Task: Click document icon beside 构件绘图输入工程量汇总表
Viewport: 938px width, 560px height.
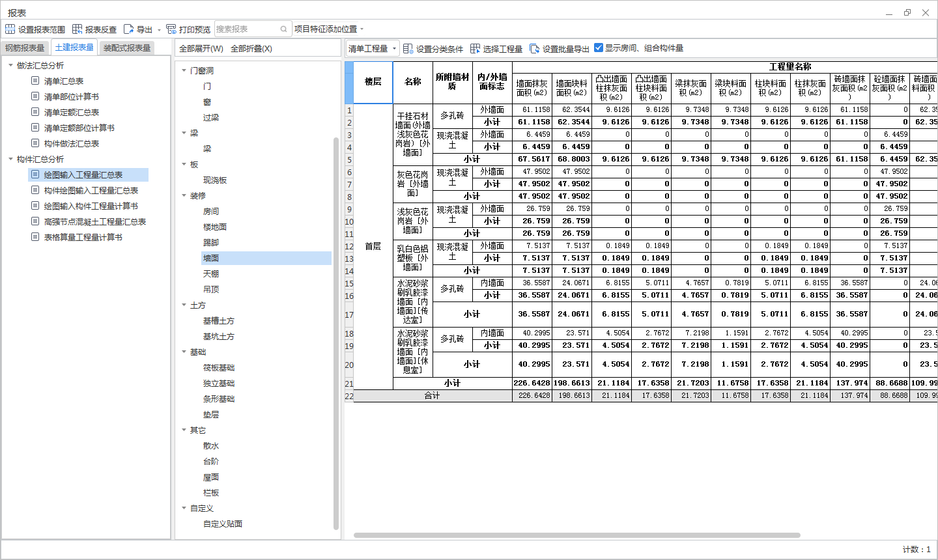Action: pyautogui.click(x=35, y=190)
